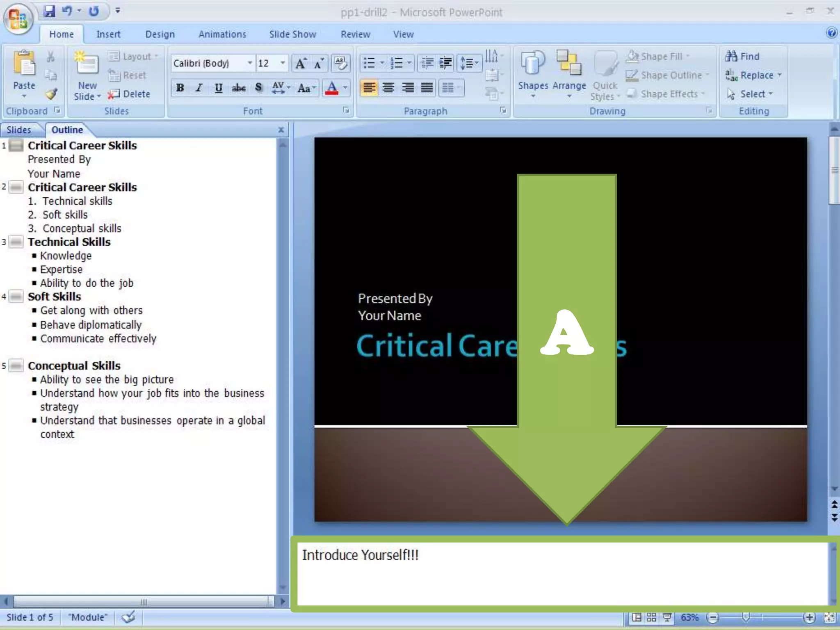
Task: Open the Office Button menu
Action: [x=18, y=19]
